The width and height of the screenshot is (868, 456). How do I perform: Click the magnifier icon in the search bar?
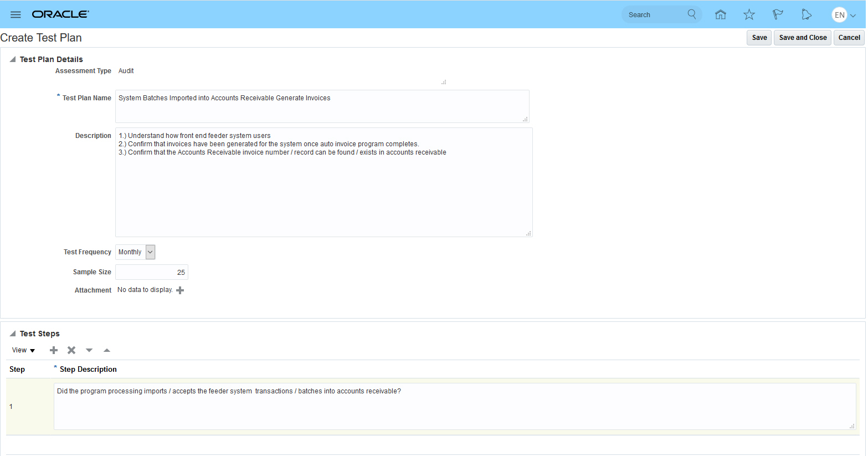point(691,14)
